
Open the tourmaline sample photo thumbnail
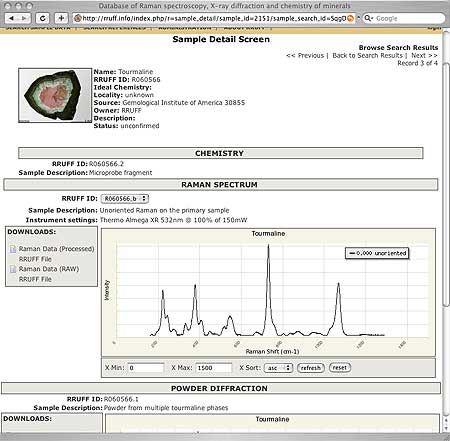pos(55,95)
